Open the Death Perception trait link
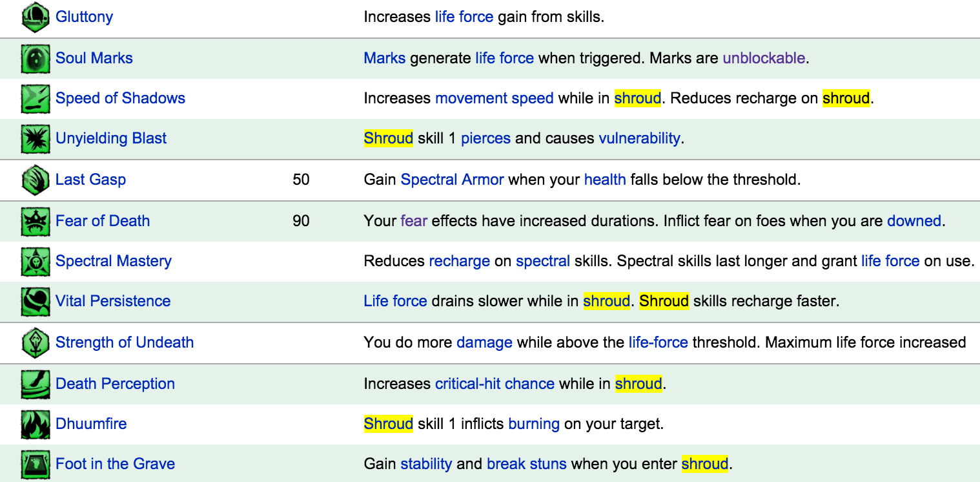This screenshot has height=482, width=980. pos(115,384)
